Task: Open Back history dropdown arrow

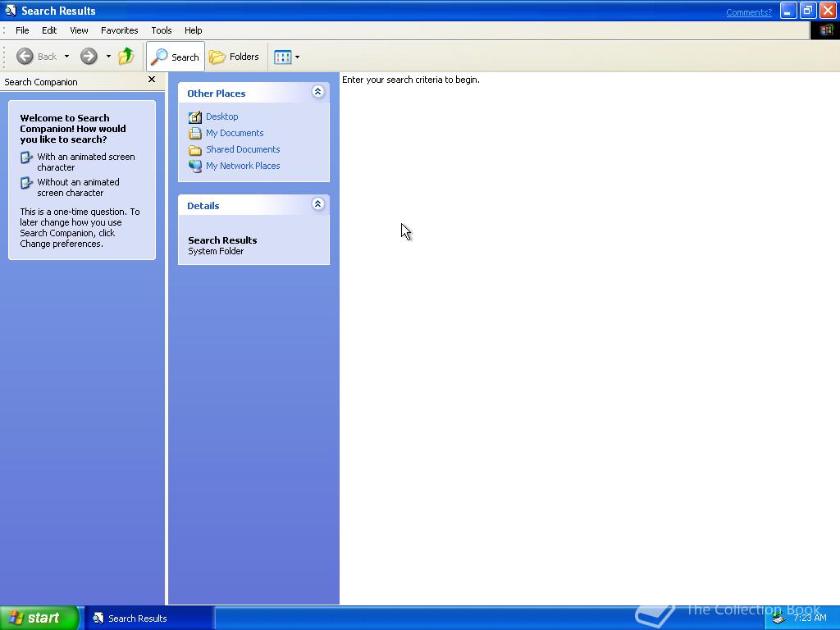Action: (66, 57)
